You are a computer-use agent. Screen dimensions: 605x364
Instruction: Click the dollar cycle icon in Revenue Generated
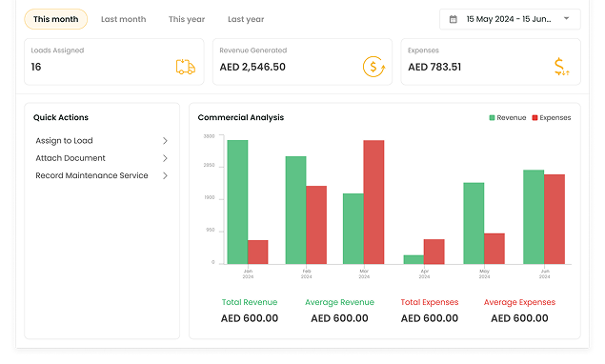coord(373,67)
